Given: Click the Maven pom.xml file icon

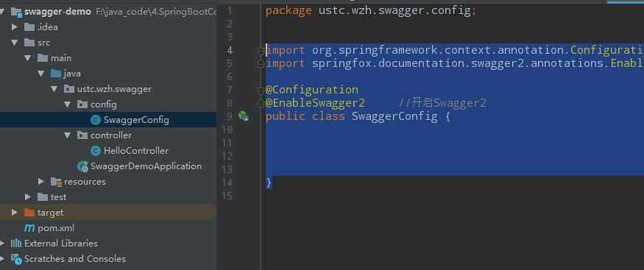Looking at the screenshot, I should point(29,228).
